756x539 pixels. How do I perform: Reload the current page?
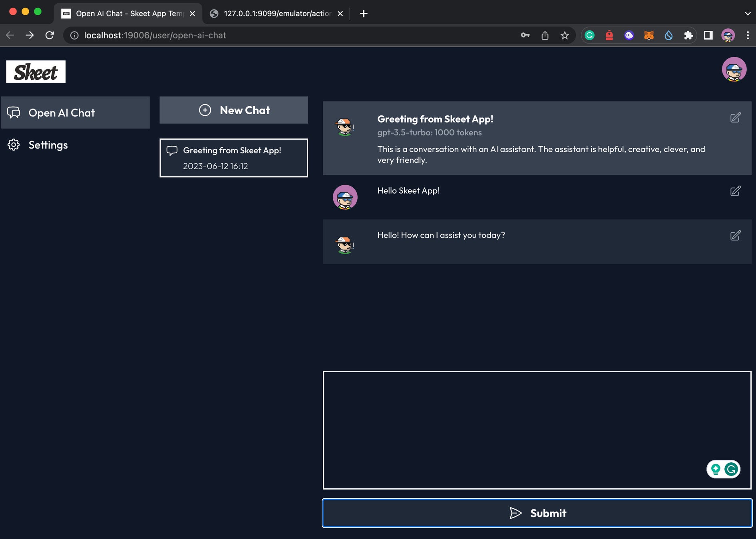[50, 36]
